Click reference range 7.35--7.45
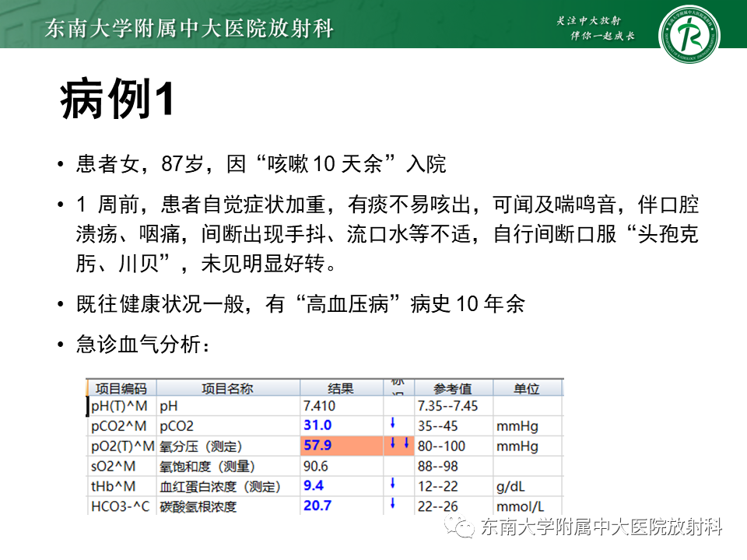Viewport: 747px width, 560px height. tap(447, 406)
